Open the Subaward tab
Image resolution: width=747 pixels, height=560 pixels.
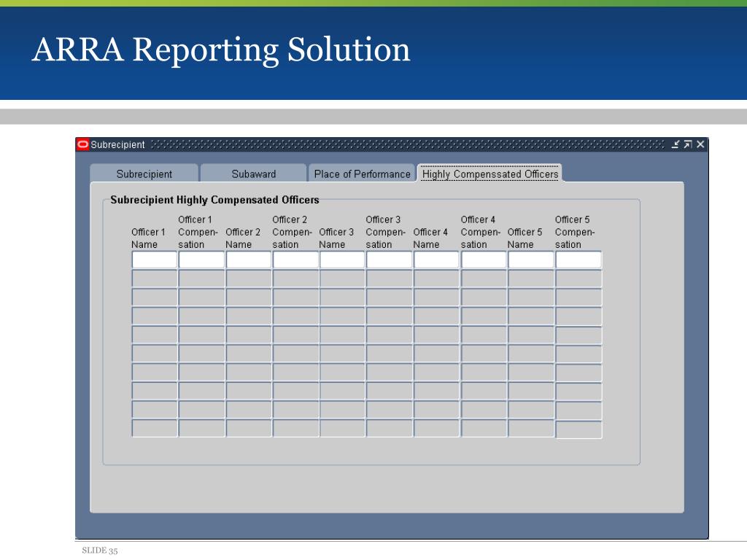tap(253, 174)
